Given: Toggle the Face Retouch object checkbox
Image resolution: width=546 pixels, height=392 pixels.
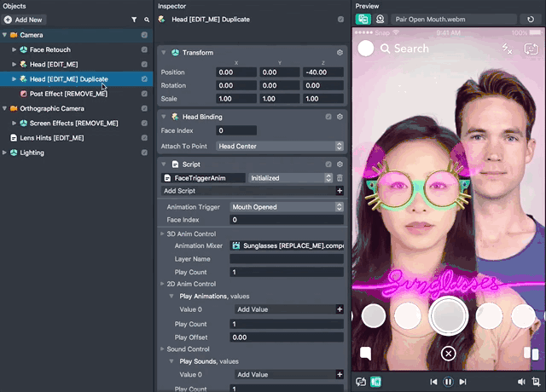Looking at the screenshot, I should click(x=144, y=50).
